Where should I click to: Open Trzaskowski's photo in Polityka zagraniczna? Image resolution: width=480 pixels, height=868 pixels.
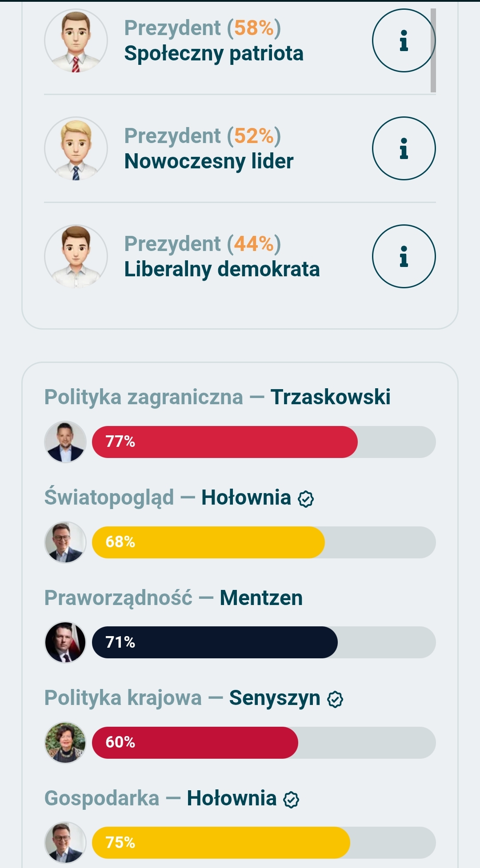tap(65, 442)
